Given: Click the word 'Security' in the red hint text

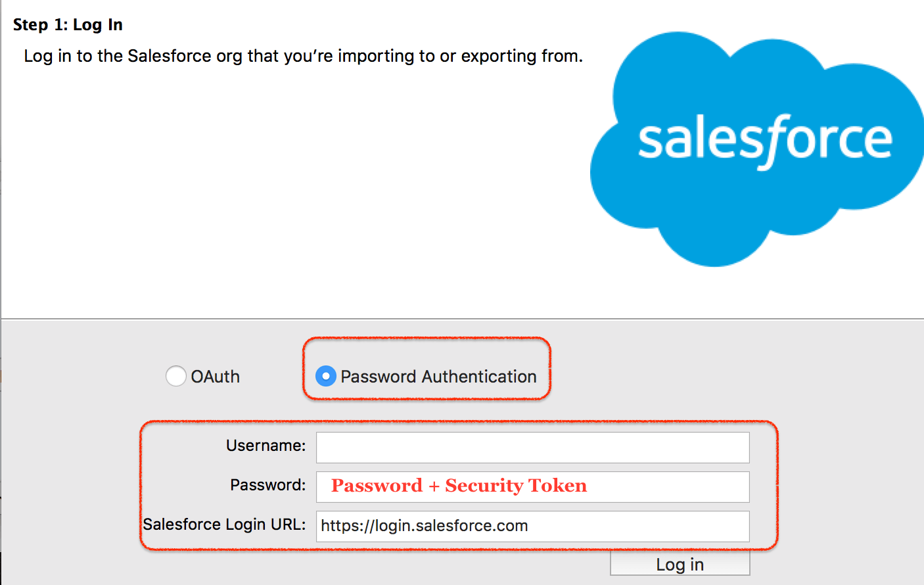Looking at the screenshot, I should [x=484, y=486].
